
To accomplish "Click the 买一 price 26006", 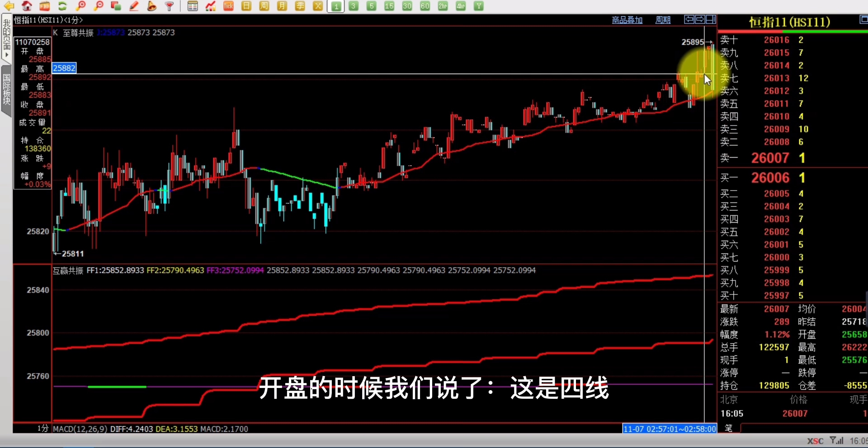I will pos(770,178).
